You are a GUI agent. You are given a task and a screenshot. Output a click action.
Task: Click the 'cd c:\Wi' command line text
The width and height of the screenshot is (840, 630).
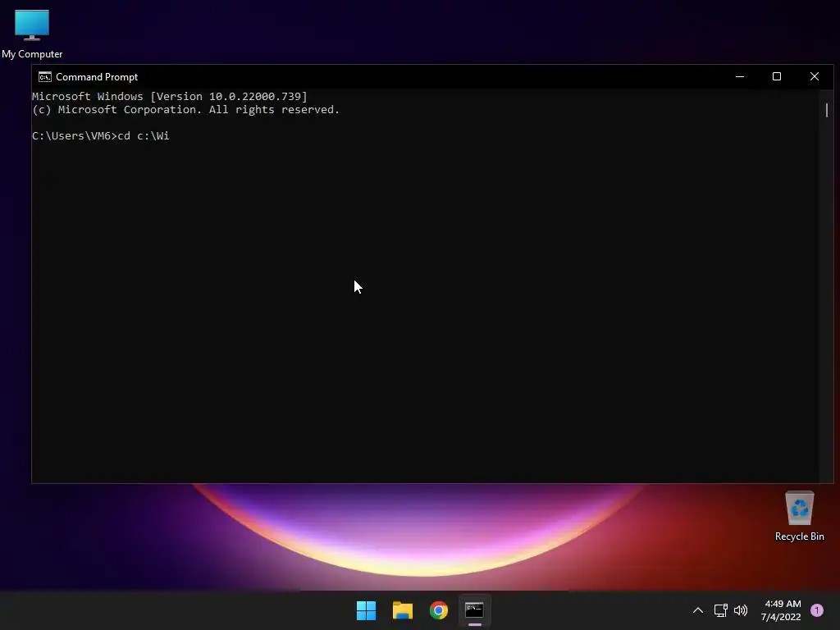tap(144, 136)
